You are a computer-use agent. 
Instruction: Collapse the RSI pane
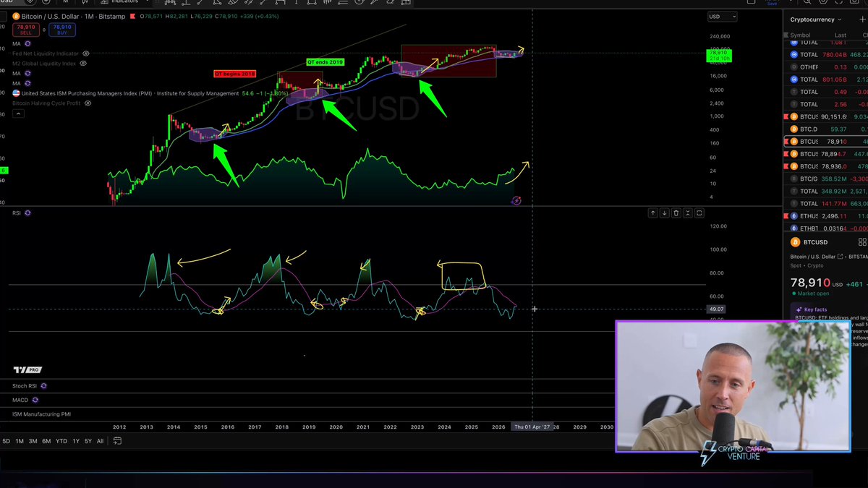(x=688, y=213)
